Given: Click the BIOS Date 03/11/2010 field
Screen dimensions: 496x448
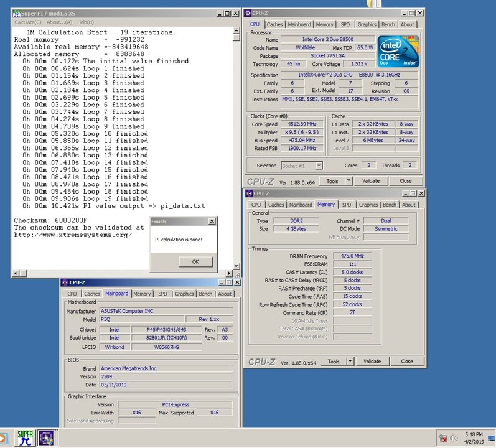Looking at the screenshot, I should tap(166, 385).
